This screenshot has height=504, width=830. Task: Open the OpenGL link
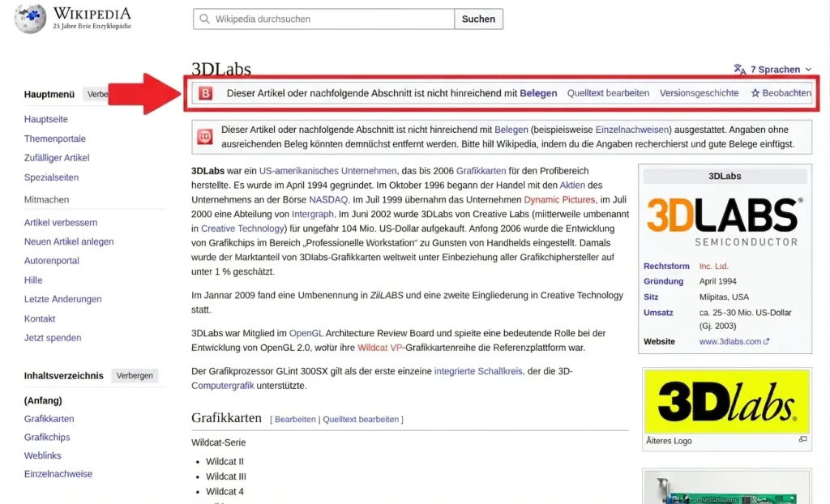coord(306,333)
